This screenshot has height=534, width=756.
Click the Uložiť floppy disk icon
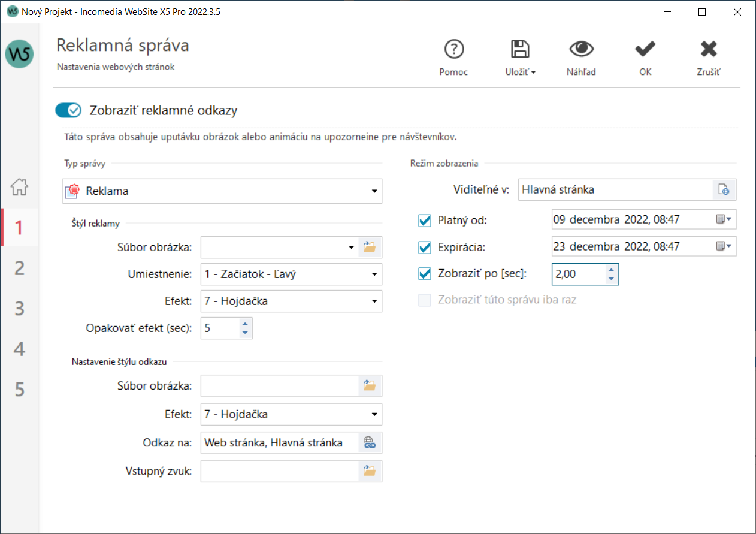[x=519, y=49]
